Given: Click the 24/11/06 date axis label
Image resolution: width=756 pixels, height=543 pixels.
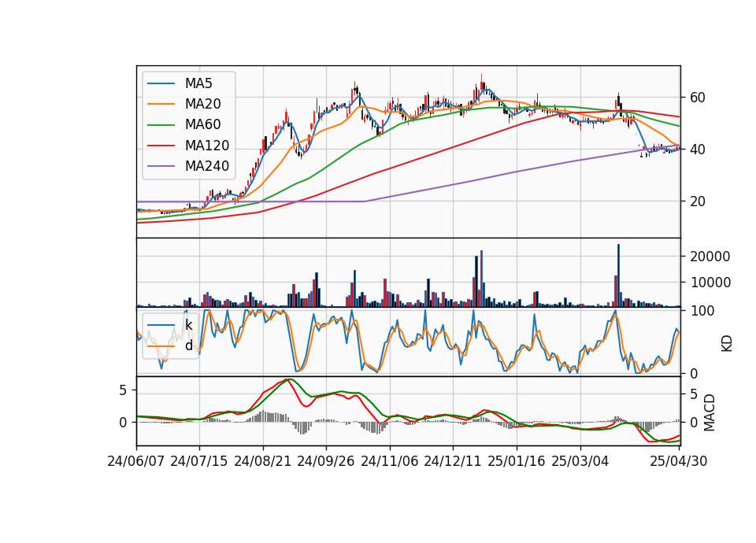Looking at the screenshot, I should (390, 461).
